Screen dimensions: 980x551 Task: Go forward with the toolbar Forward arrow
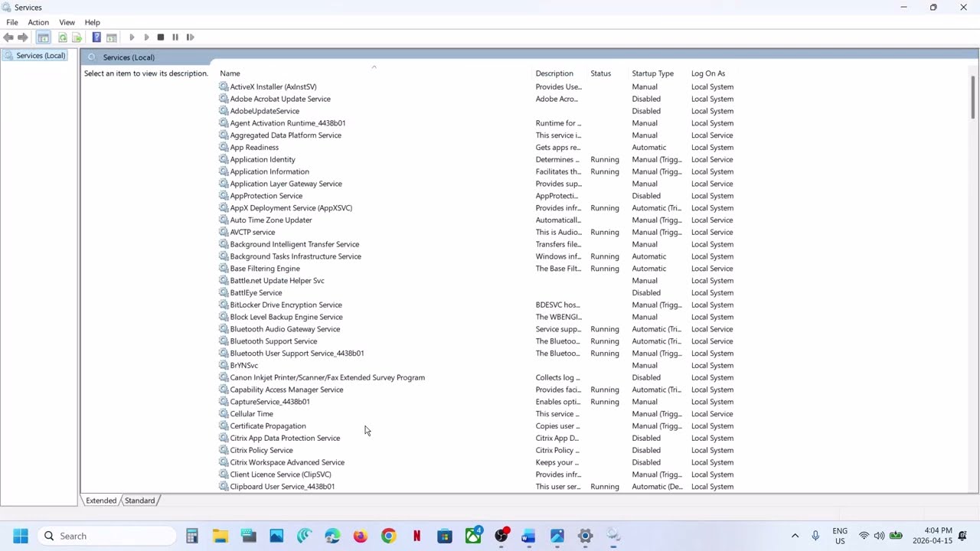coord(23,37)
